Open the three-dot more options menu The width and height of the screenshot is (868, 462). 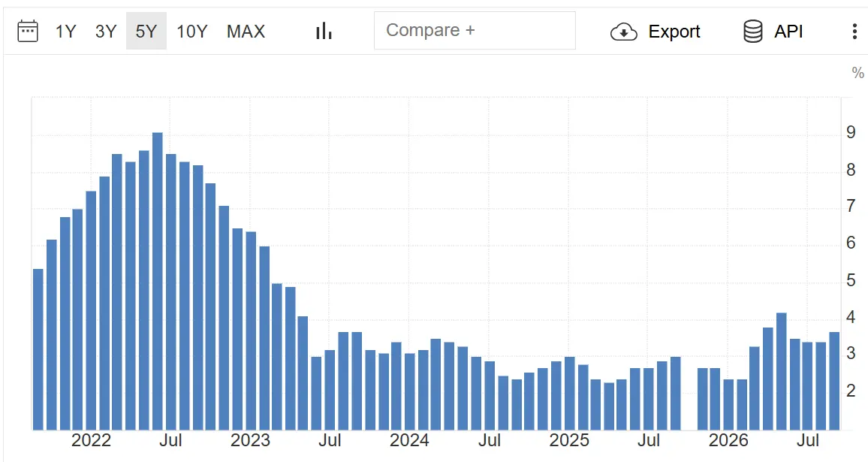pyautogui.click(x=854, y=32)
